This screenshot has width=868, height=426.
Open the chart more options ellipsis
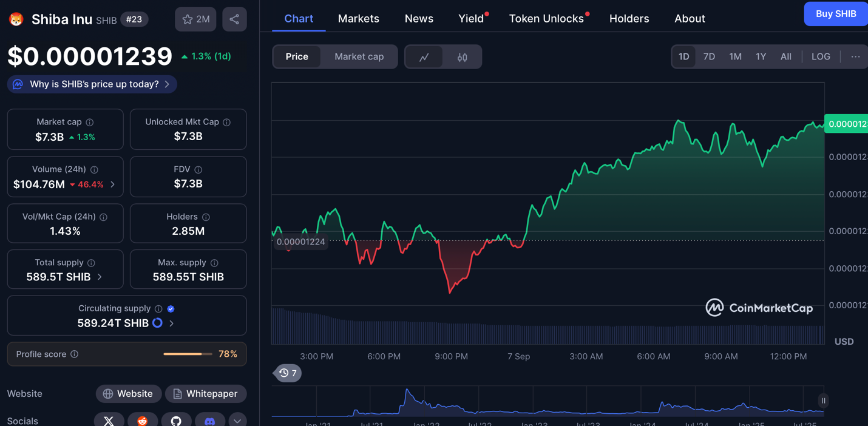pos(855,56)
